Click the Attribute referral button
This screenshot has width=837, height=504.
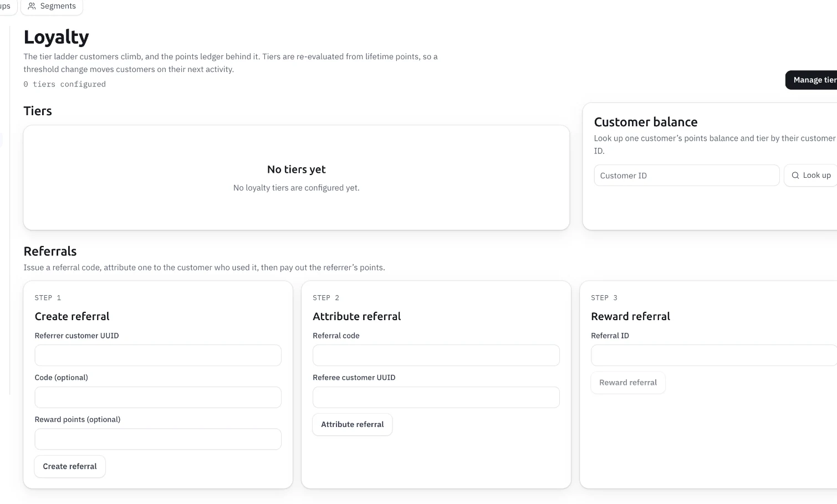(x=353, y=425)
